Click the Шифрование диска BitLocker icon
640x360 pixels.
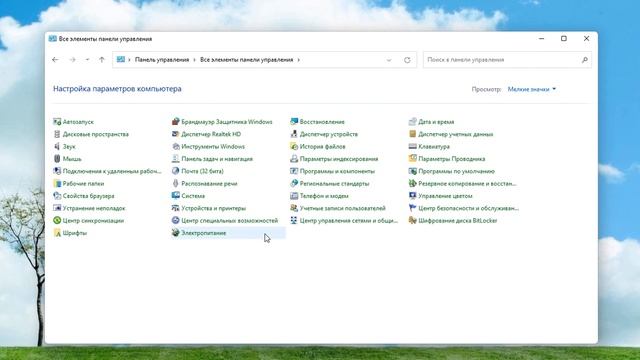click(413, 220)
